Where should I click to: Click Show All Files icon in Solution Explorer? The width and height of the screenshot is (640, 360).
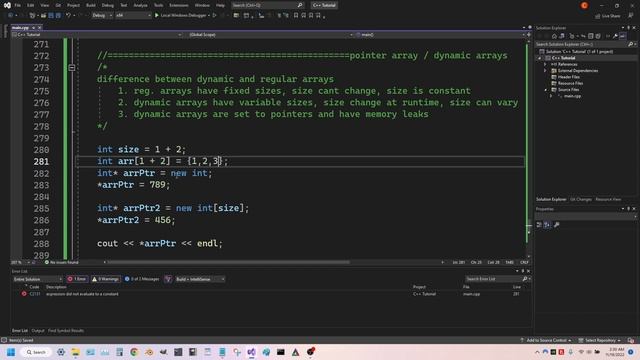(598, 36)
